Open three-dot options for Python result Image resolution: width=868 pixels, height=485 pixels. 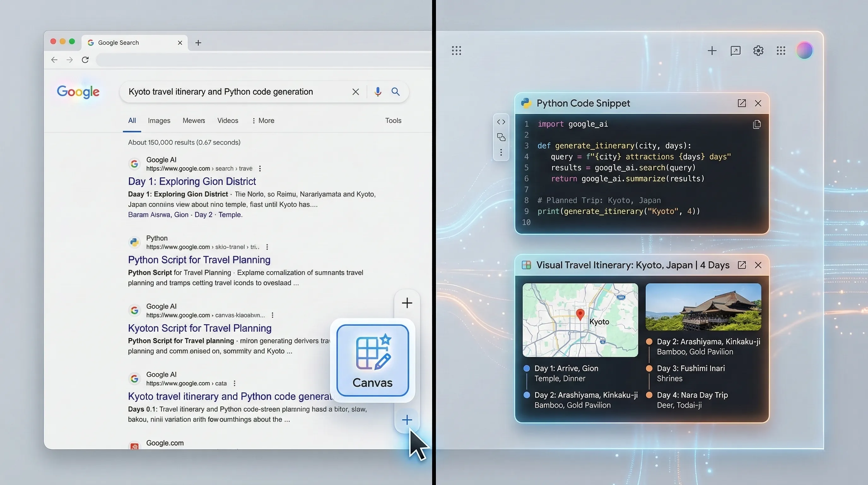tap(267, 247)
